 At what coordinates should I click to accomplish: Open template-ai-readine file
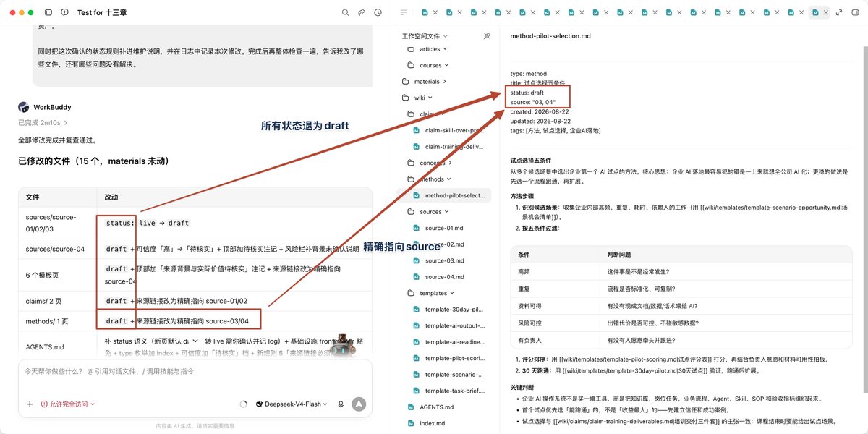448,342
